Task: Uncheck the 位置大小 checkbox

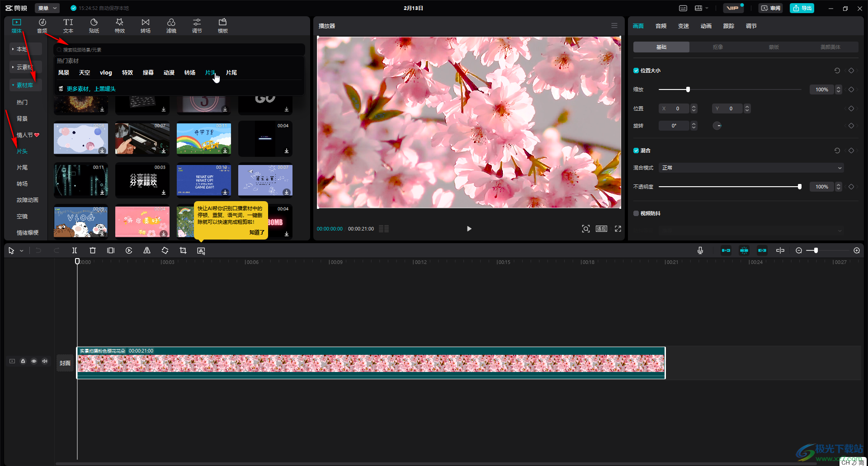Action: pos(636,71)
